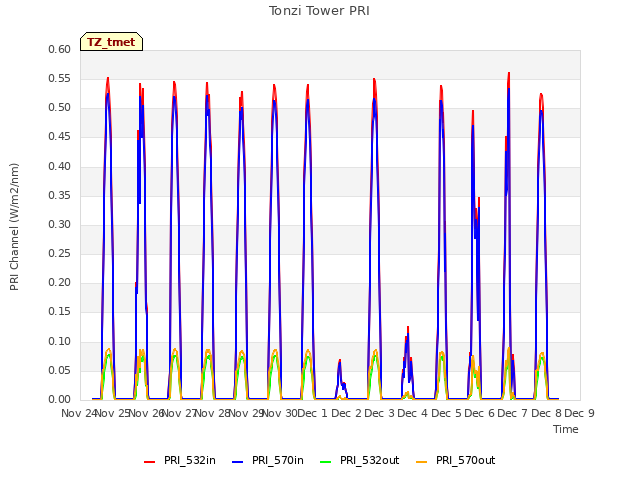Screen dimensions: 640x480
Task: Click the Dec 3 x-axis label
Action: pos(380,413)
